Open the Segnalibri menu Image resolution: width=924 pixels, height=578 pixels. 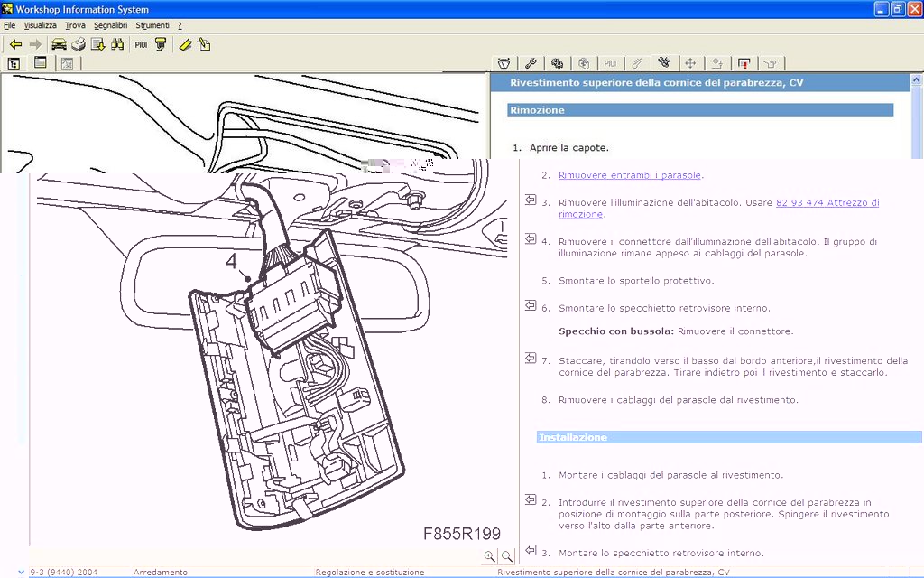click(112, 25)
